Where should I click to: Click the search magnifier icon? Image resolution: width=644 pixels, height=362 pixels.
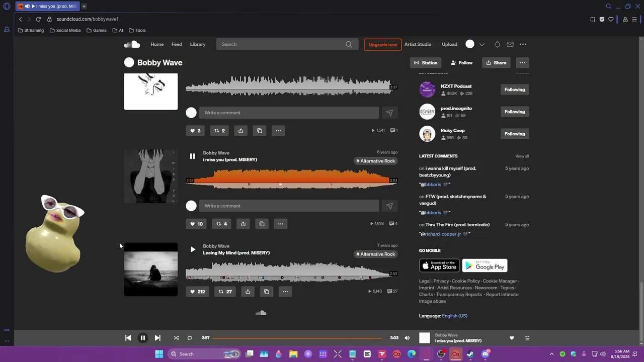point(349,44)
